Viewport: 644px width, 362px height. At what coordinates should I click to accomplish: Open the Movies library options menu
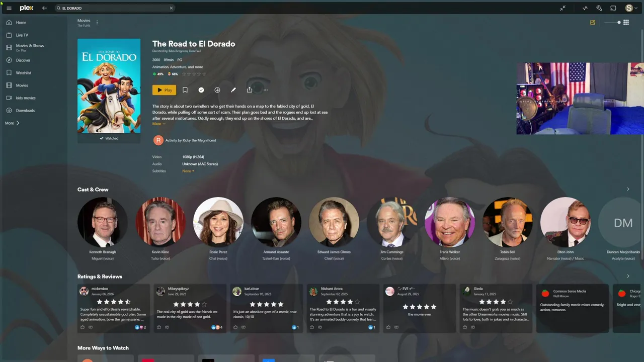(x=97, y=22)
